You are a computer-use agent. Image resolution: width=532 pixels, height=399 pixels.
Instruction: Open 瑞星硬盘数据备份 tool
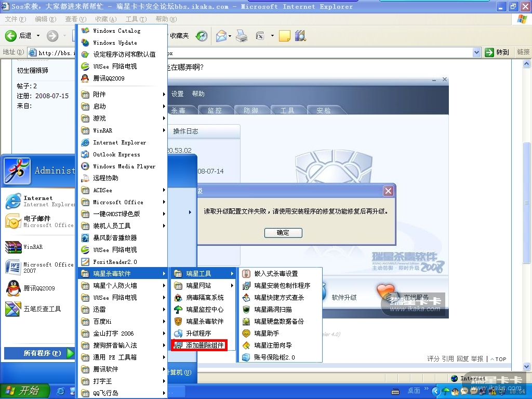pos(280,321)
